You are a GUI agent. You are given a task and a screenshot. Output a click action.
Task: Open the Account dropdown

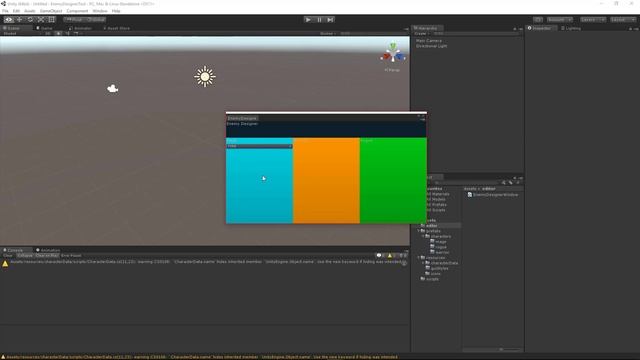[560, 20]
